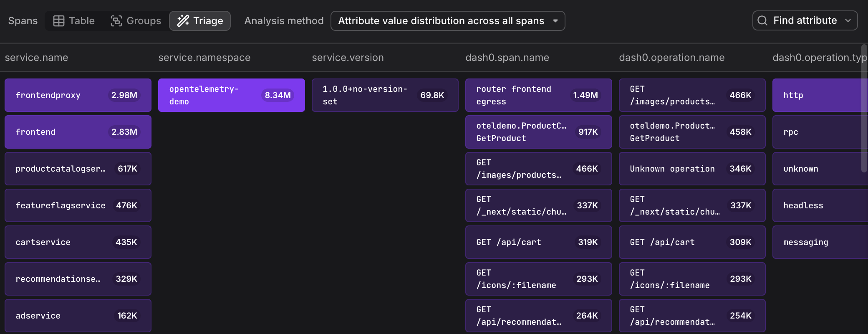This screenshot has width=868, height=334.
Task: Click the cartservice value tile
Action: [78, 242]
